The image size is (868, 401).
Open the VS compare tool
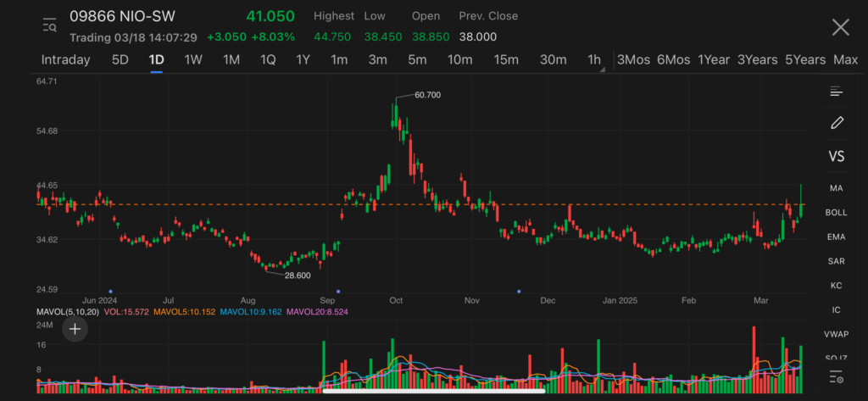[x=837, y=156]
